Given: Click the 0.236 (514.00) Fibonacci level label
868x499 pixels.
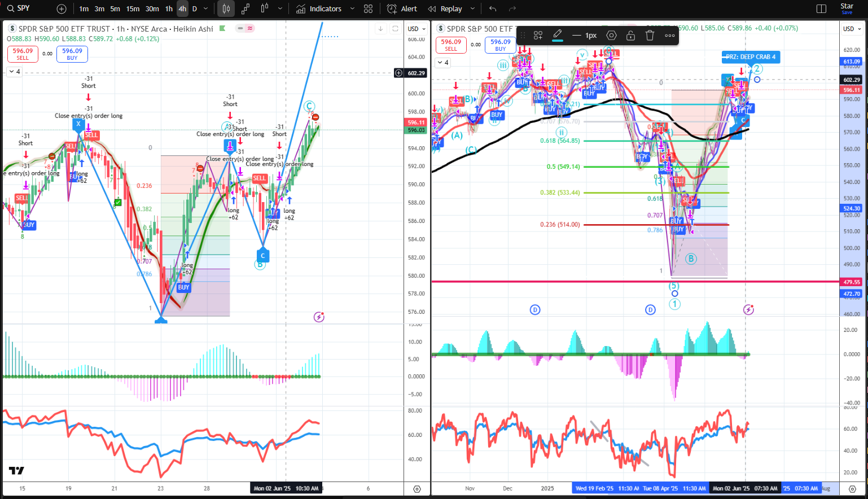Looking at the screenshot, I should click(560, 224).
